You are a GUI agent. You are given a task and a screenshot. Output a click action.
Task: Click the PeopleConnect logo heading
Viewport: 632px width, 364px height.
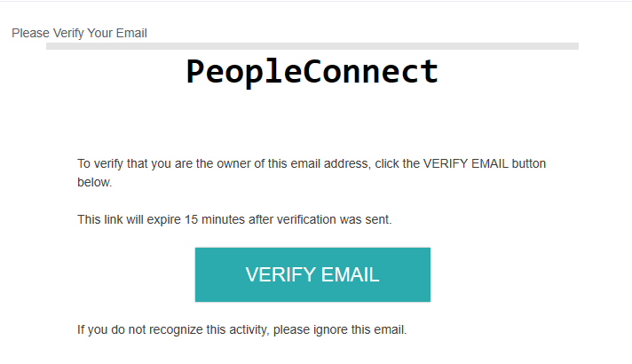[312, 71]
